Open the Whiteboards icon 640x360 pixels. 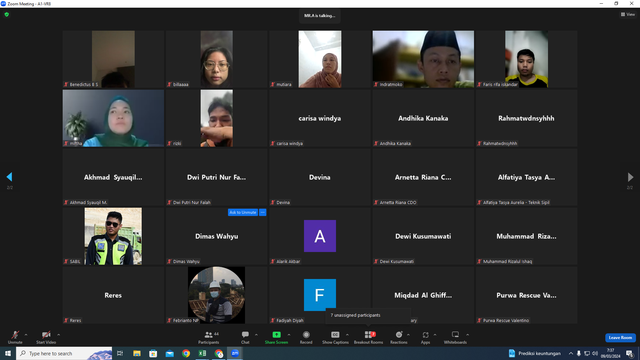click(x=455, y=335)
